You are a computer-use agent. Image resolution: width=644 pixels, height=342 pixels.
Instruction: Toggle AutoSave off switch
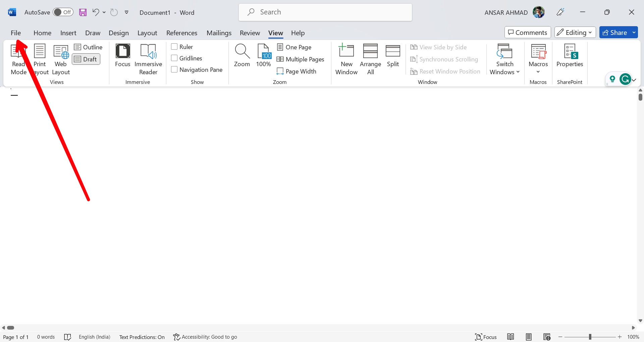pos(63,12)
